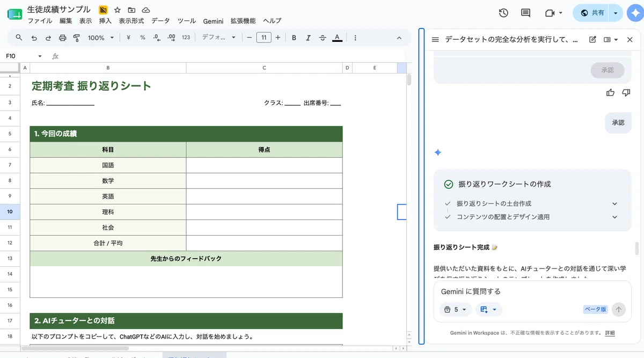The image size is (644, 358).
Task: Click the yellow badge icon next to title
Action: tap(103, 10)
